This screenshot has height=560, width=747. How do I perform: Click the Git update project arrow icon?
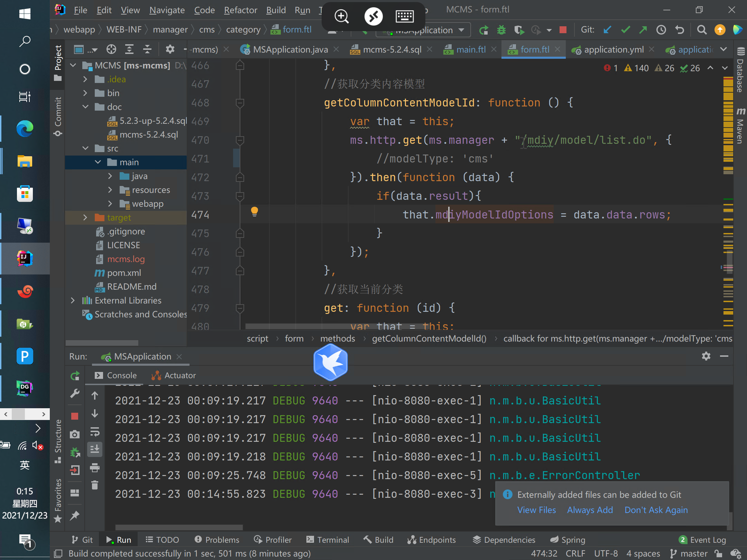click(607, 30)
